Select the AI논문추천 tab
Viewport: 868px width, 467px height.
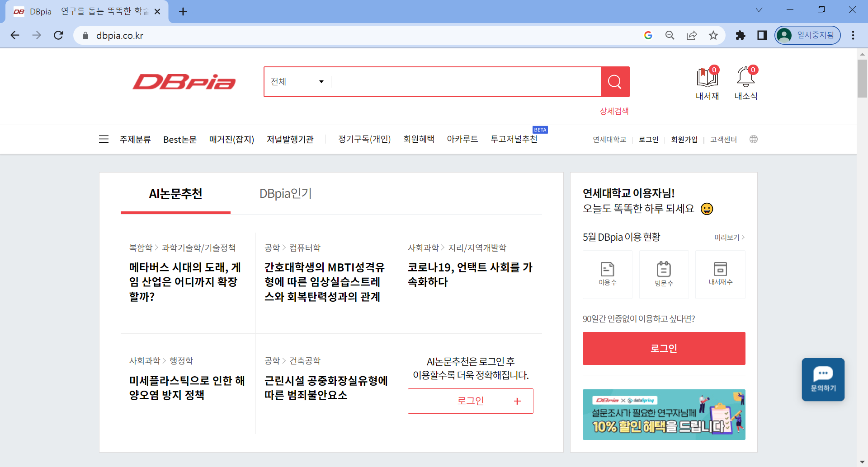pos(175,194)
